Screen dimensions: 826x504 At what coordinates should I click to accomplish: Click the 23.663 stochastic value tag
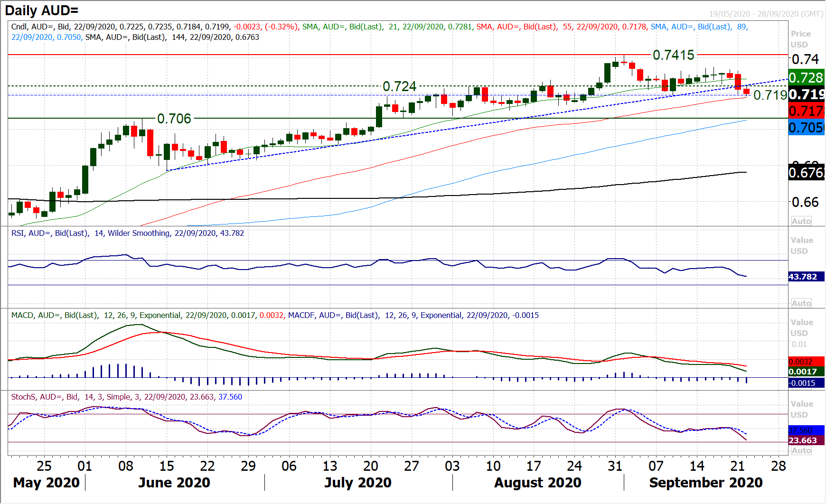tap(807, 440)
